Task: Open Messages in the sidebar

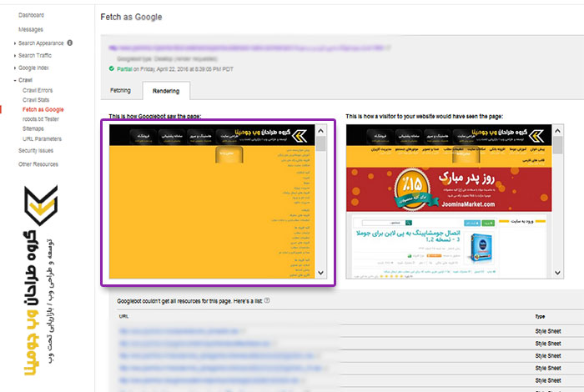Action: point(31,29)
